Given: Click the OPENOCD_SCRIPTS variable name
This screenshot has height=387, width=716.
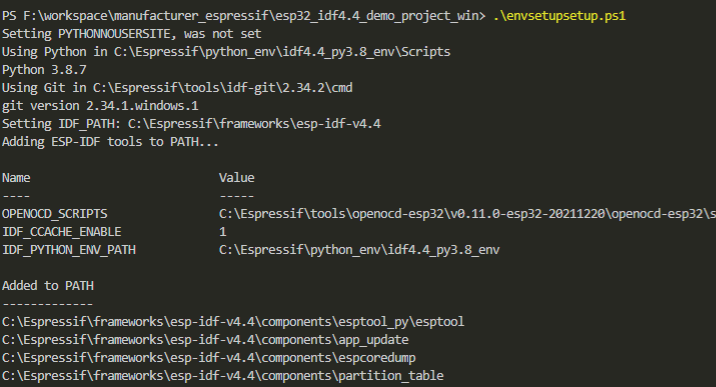Looking at the screenshot, I should pos(55,214).
